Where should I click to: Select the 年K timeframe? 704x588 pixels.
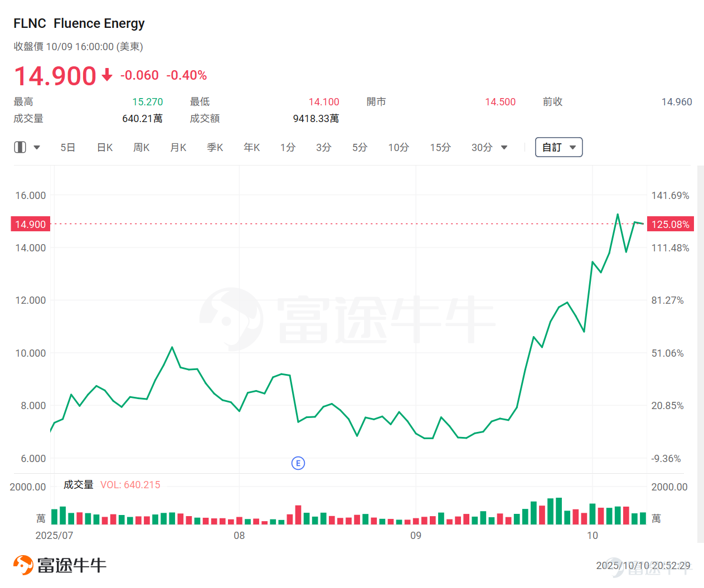coord(252,147)
